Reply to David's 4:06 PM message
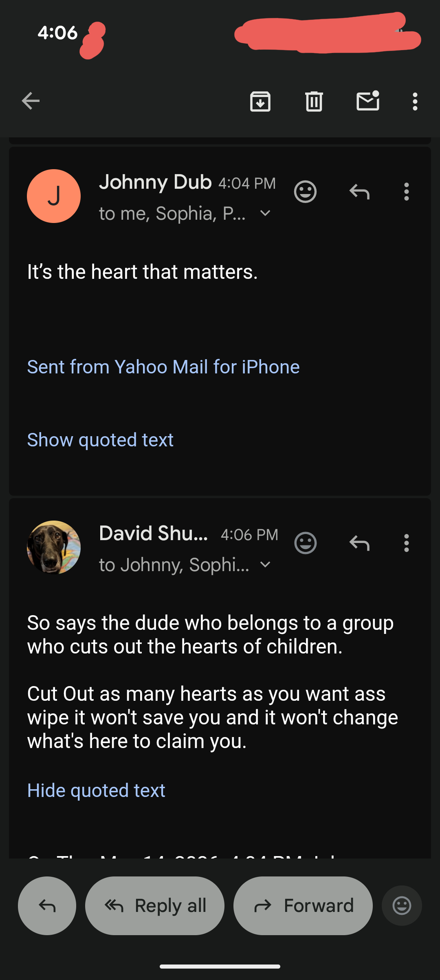The width and height of the screenshot is (440, 980). 359,543
